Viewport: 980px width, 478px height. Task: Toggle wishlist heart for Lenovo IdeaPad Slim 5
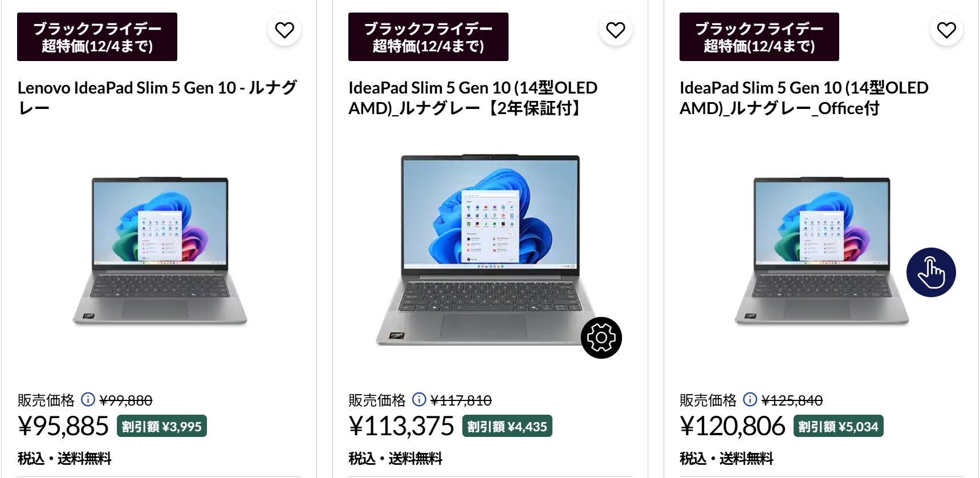(284, 30)
